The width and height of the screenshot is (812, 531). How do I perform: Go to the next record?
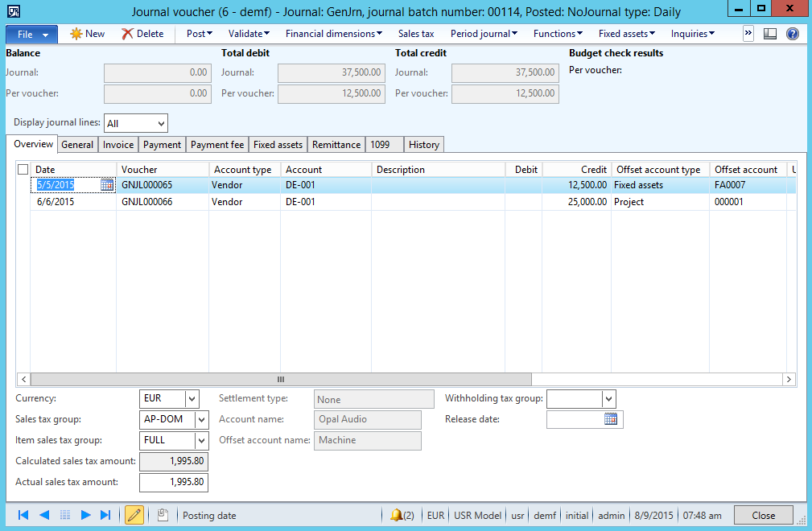86,515
